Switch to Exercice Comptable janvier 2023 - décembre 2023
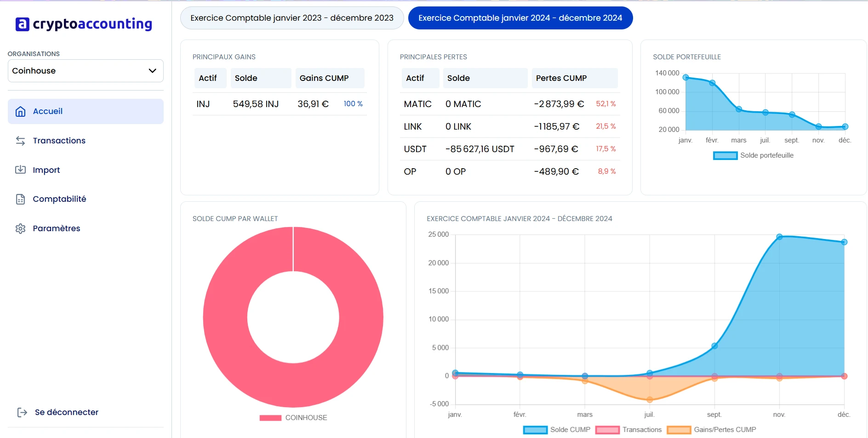 tap(292, 18)
